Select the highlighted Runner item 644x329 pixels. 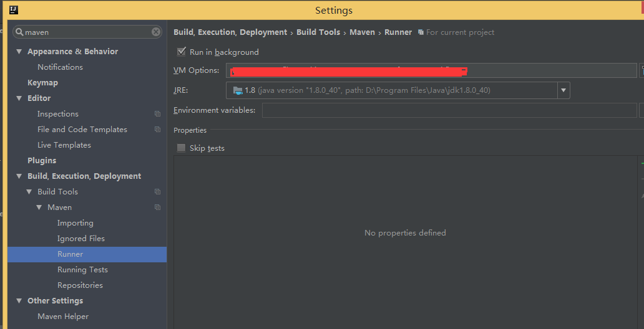click(x=87, y=254)
